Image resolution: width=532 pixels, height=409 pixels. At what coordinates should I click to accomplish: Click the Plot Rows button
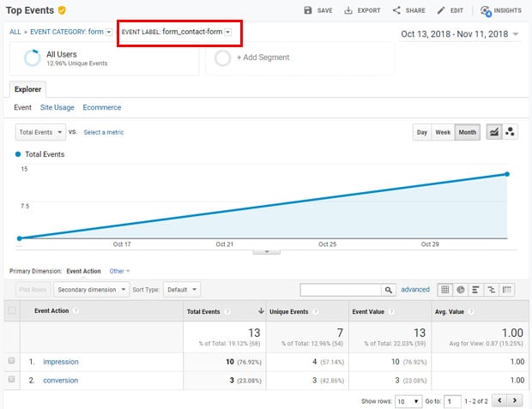[x=33, y=290]
